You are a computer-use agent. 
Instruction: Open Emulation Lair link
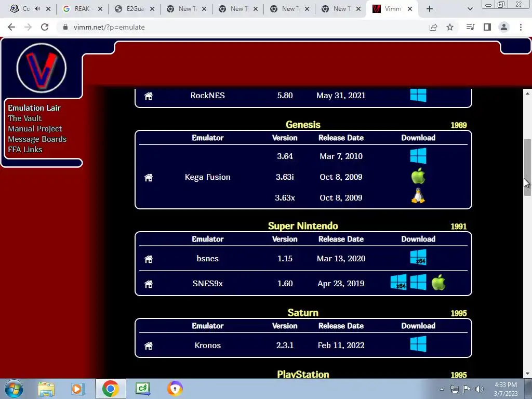pos(34,108)
